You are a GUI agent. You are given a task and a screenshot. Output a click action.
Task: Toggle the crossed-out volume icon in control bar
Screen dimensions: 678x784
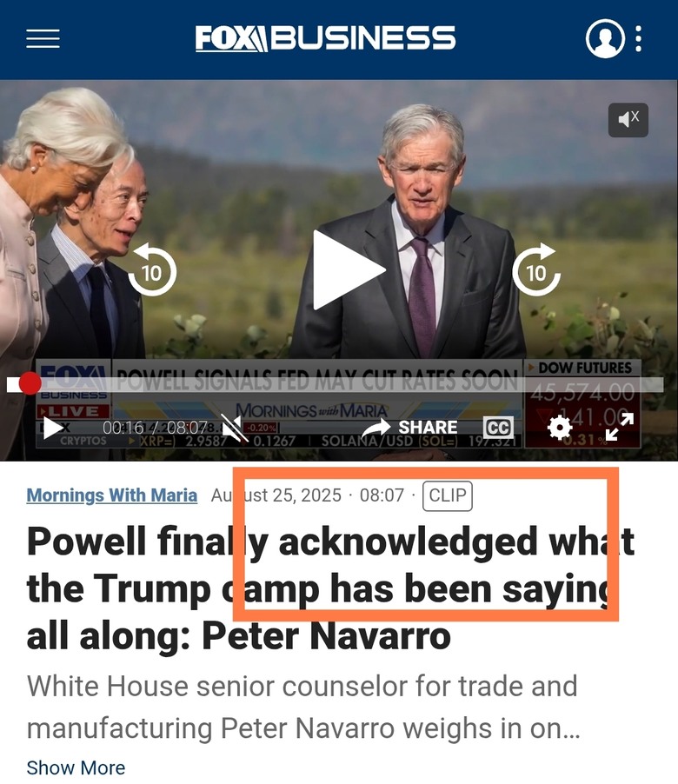[x=235, y=428]
